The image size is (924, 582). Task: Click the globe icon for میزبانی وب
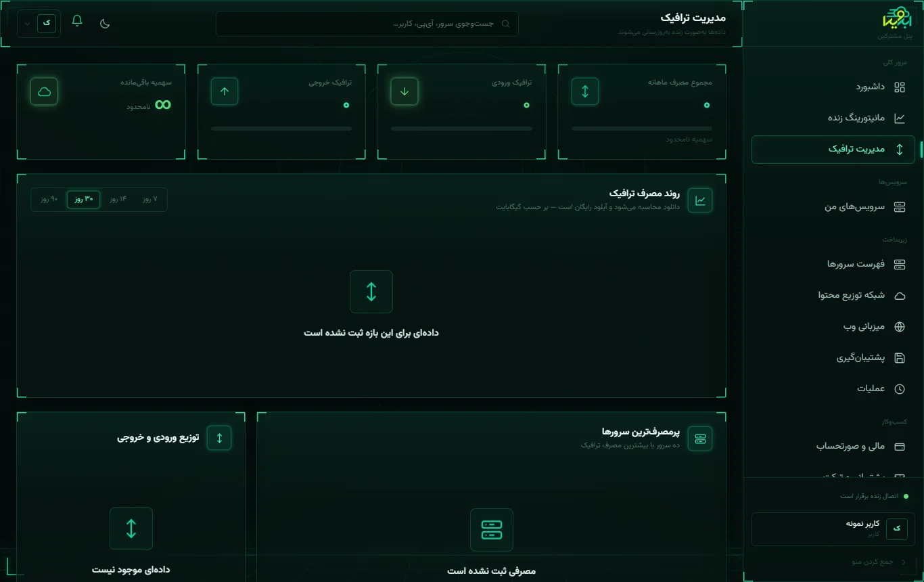coord(900,327)
